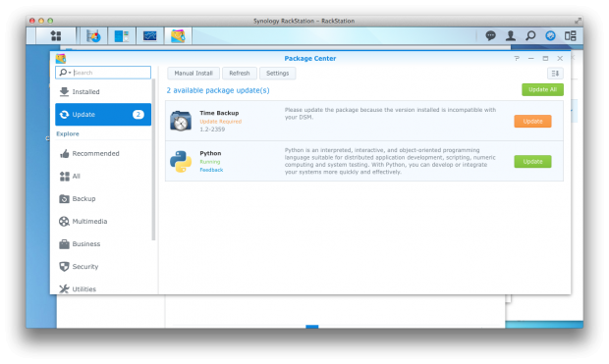
Task: Click the '2 available package update(s)' heading
Action: click(218, 90)
